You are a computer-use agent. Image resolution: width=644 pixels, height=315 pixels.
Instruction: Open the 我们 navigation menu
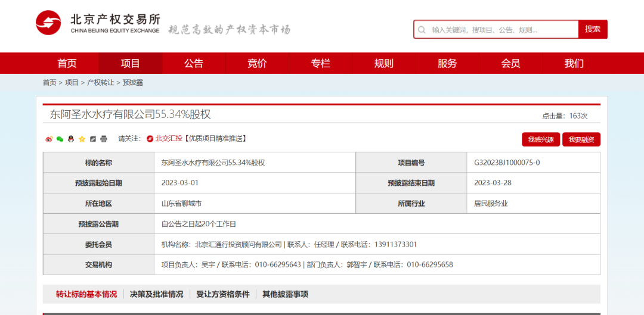(574, 63)
